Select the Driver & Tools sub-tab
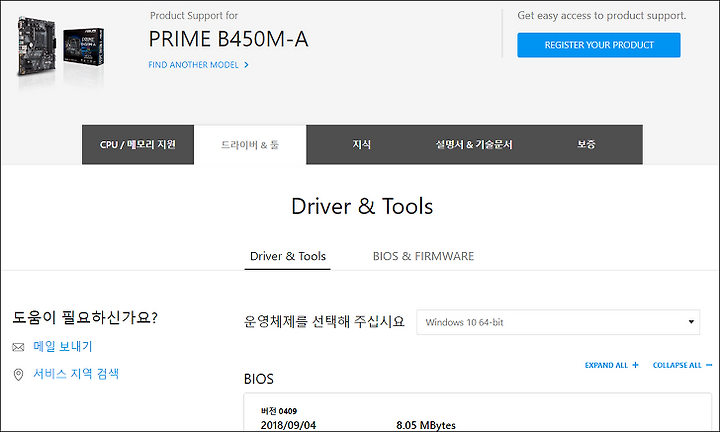The width and height of the screenshot is (720, 432). pos(287,256)
